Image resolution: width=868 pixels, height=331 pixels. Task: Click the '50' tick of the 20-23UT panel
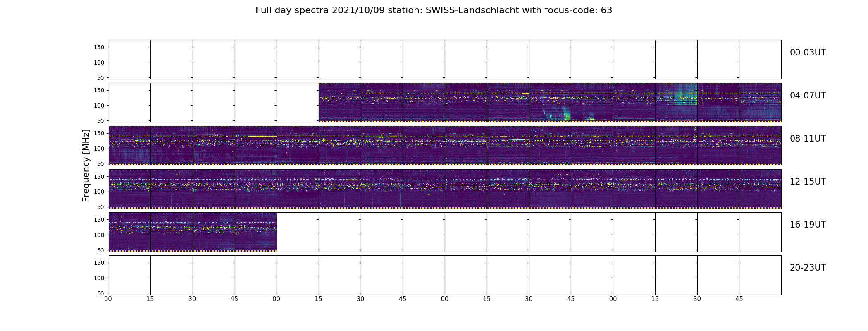pyautogui.click(x=101, y=293)
